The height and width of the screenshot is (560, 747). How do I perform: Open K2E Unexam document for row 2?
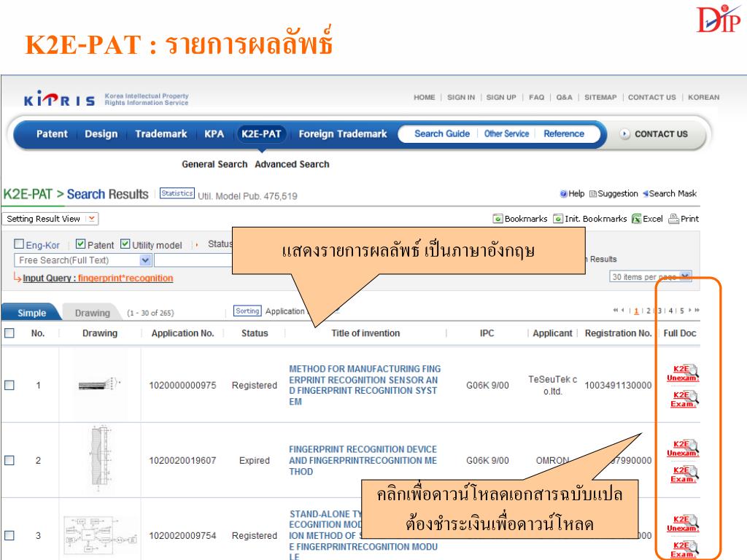(x=683, y=448)
